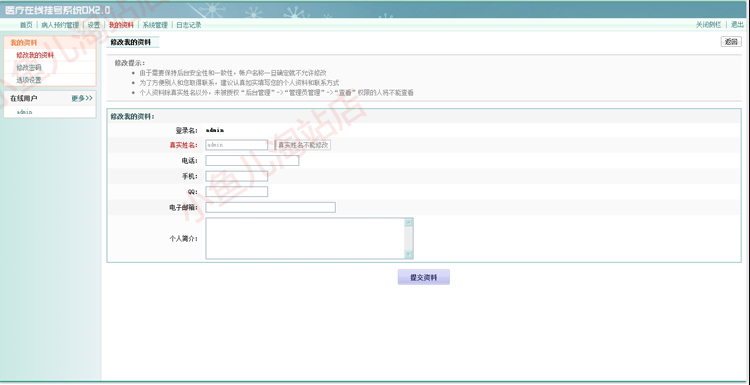Click the admin online user entry
The height and width of the screenshot is (385, 750).
[x=24, y=112]
